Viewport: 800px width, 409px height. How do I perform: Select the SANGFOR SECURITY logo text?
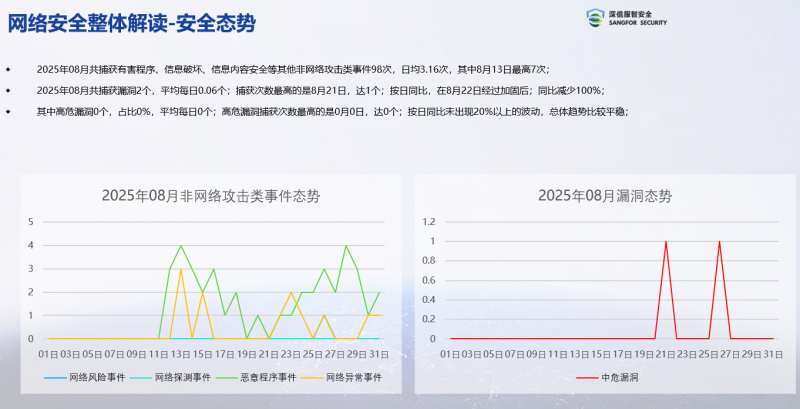(x=638, y=23)
